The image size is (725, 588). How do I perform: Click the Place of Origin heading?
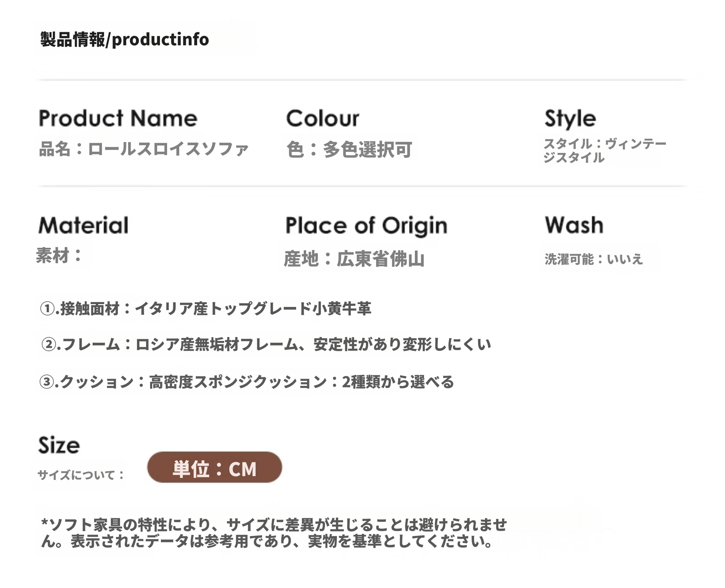tap(366, 226)
